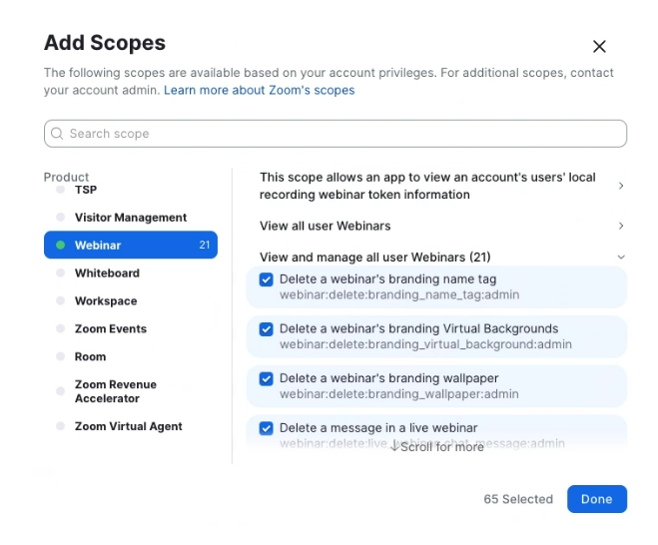Uncheck Delete webinar's branding Virtual Backgrounds

(x=266, y=329)
